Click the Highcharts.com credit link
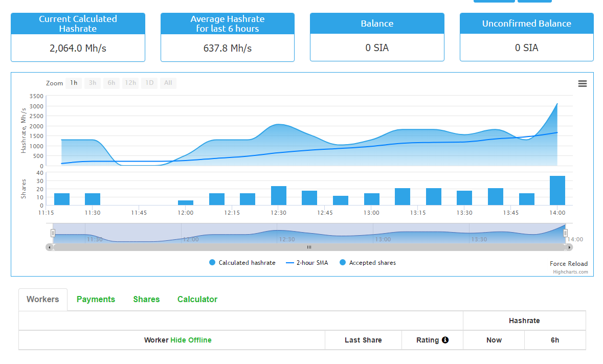 (x=570, y=272)
